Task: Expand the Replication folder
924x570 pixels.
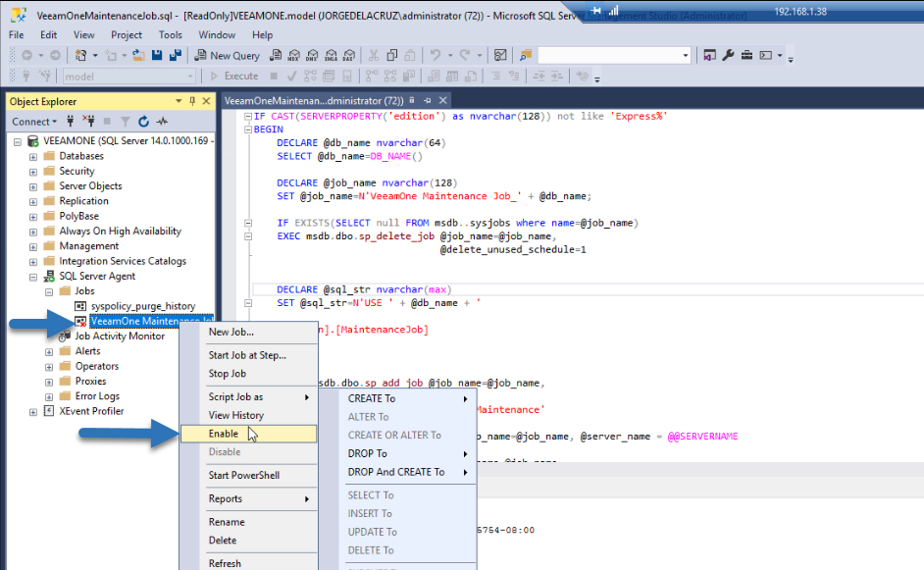Action: 33,201
